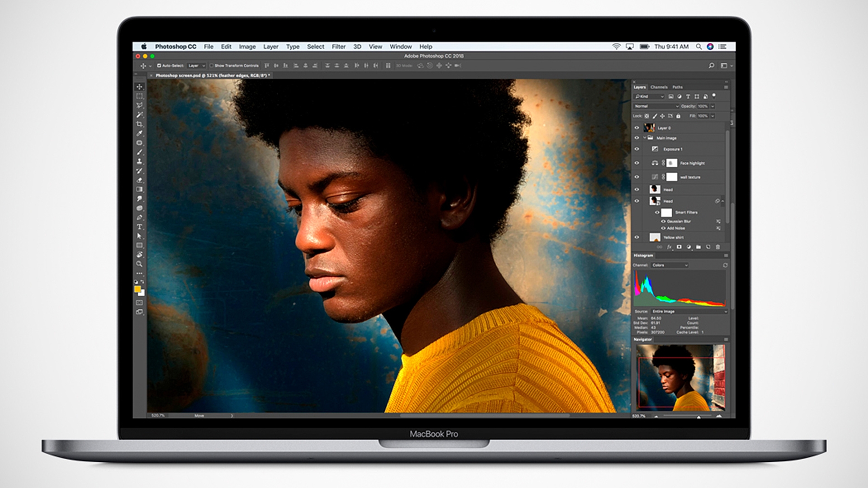
Task: Uncheck the Auto-Select checkbox
Action: point(159,66)
